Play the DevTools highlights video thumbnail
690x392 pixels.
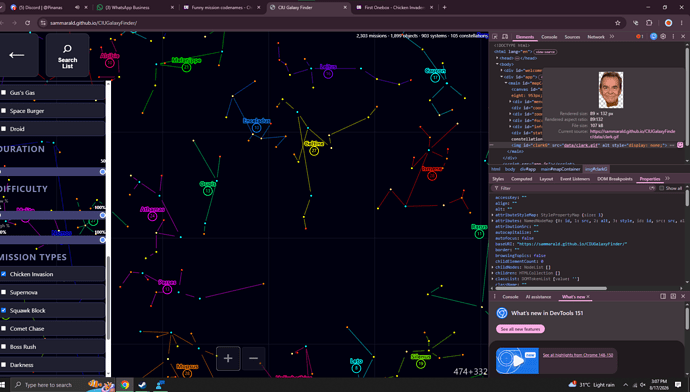pos(517,361)
